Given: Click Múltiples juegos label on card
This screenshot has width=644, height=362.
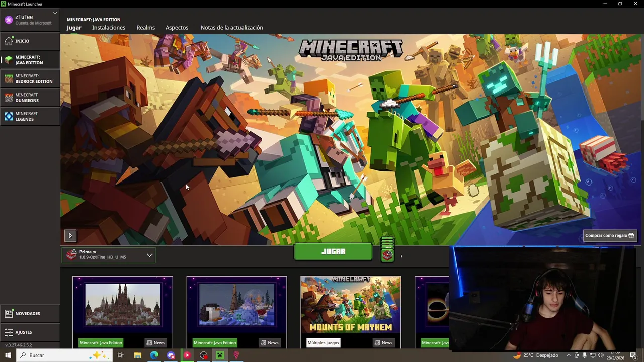Looking at the screenshot, I should 323,343.
